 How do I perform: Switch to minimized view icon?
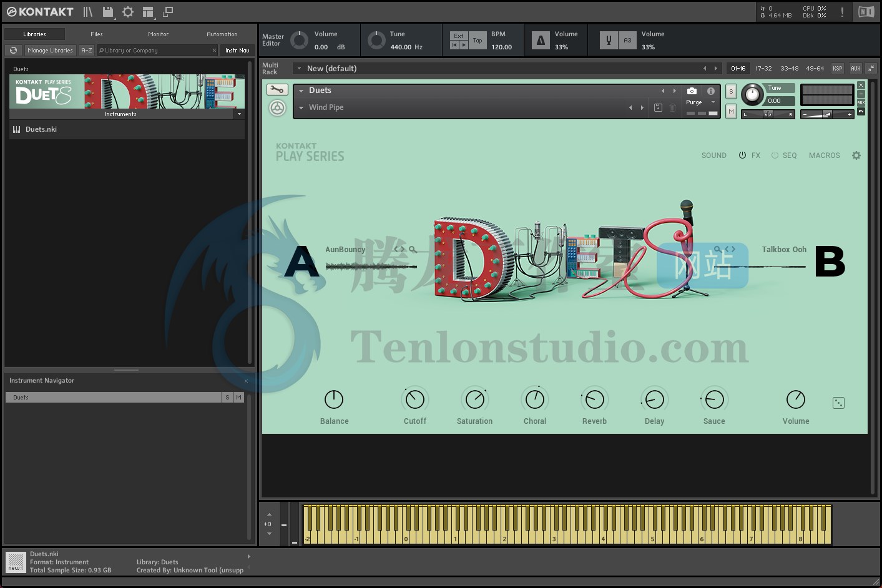[x=167, y=12]
